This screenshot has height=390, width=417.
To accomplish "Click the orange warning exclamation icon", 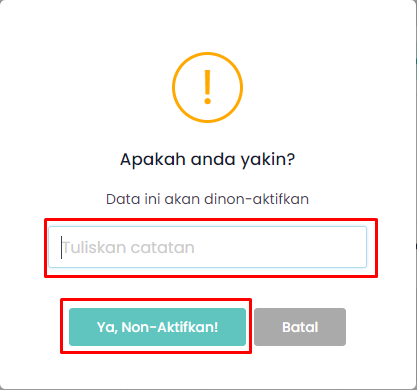I will pyautogui.click(x=207, y=87).
